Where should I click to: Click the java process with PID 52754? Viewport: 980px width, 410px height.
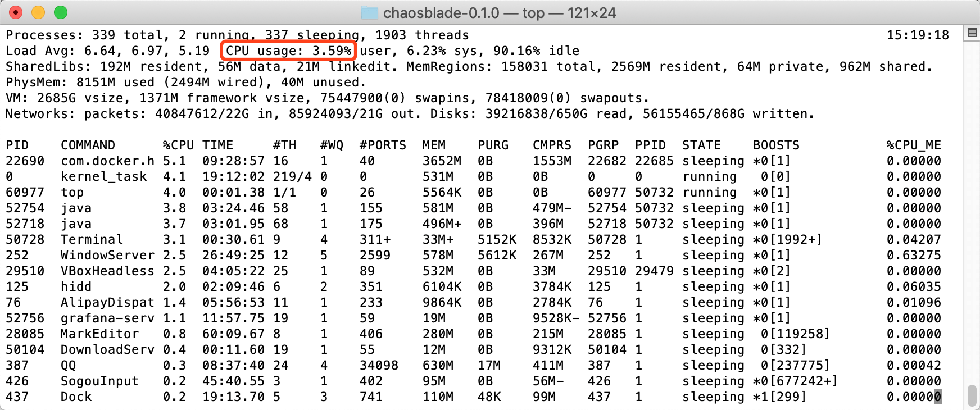[x=76, y=208]
